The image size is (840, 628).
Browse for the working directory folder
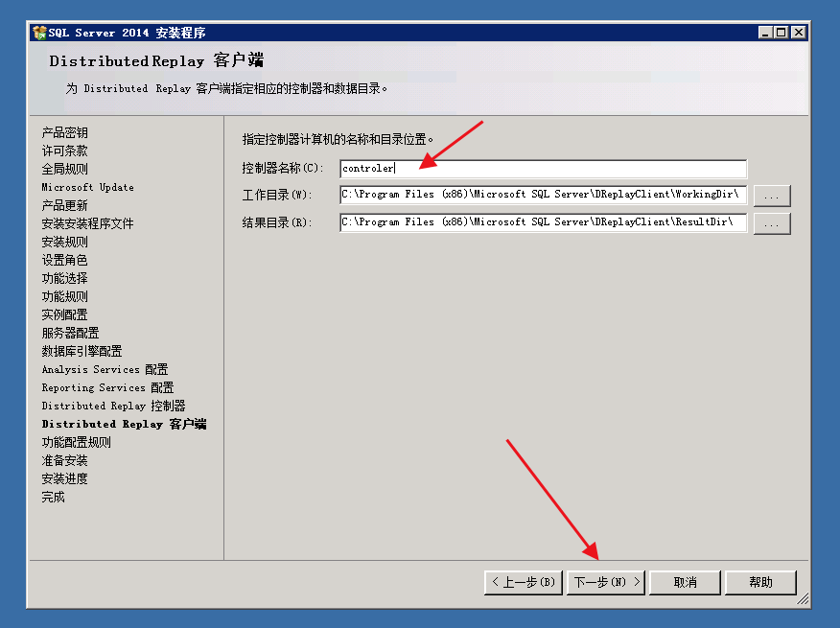[772, 196]
